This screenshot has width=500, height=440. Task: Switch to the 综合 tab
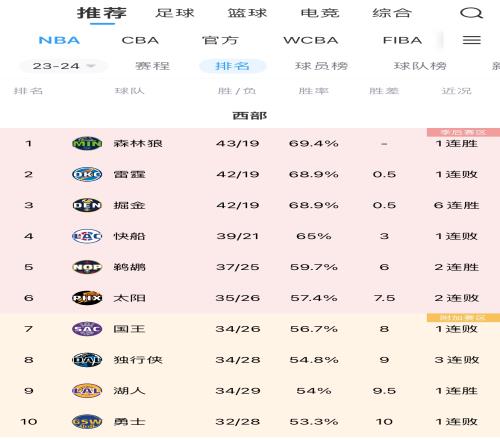[x=392, y=13]
